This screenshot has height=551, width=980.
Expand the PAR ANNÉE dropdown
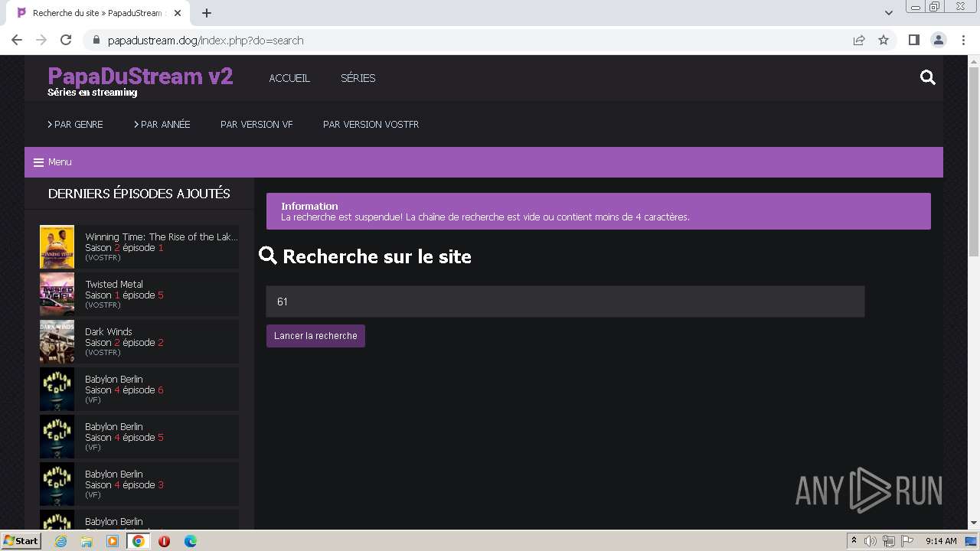coord(162,124)
